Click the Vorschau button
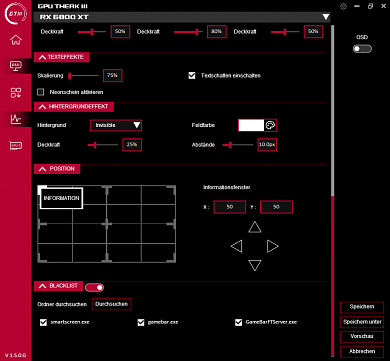Viewport: 390px width, 361px height. (x=362, y=337)
